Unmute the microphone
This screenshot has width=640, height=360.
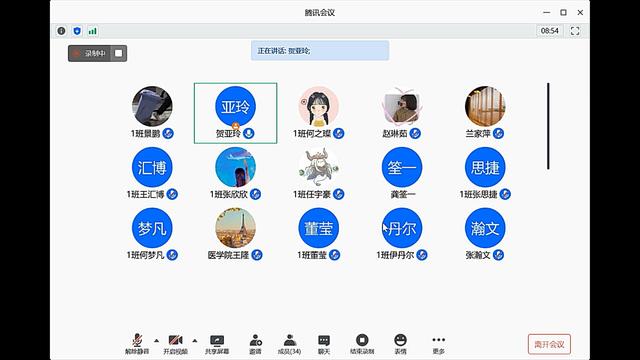pos(137,344)
